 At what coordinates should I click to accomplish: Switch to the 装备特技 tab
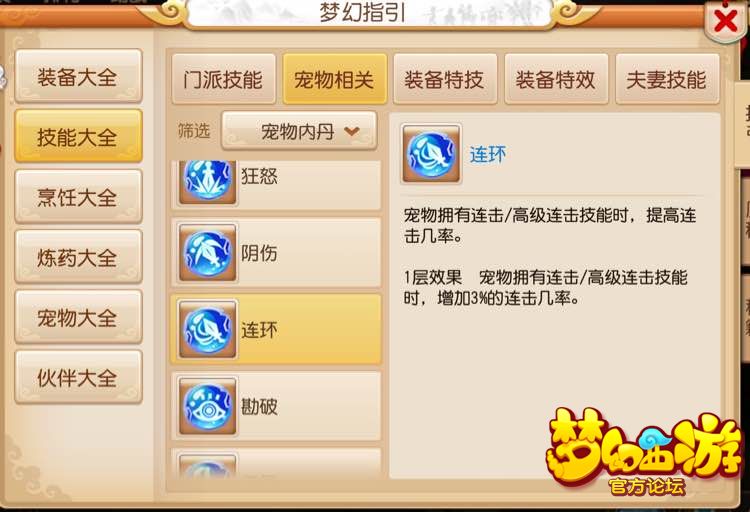445,79
